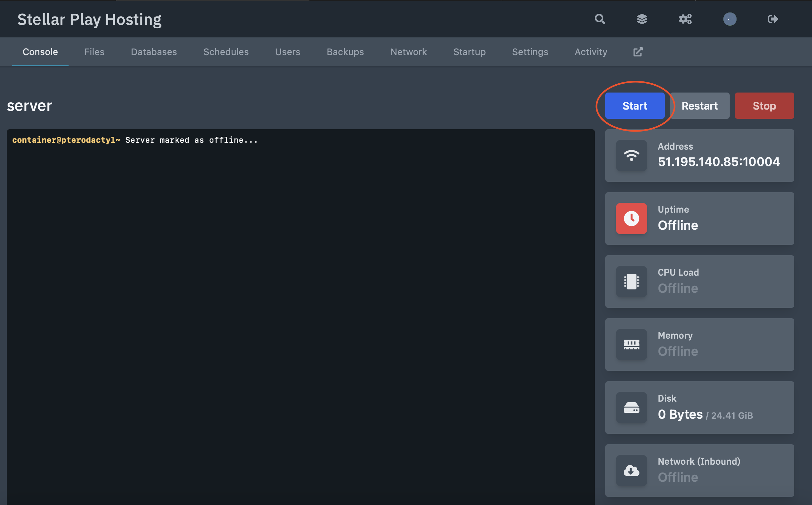Viewport: 812px width, 505px height.
Task: Open the servers stack icon
Action: point(642,19)
